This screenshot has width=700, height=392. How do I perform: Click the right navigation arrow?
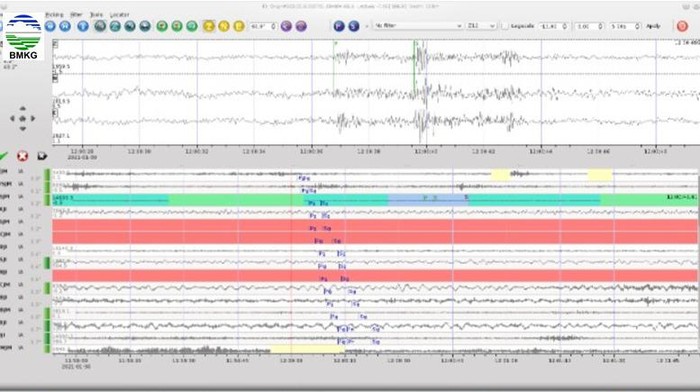(33, 119)
